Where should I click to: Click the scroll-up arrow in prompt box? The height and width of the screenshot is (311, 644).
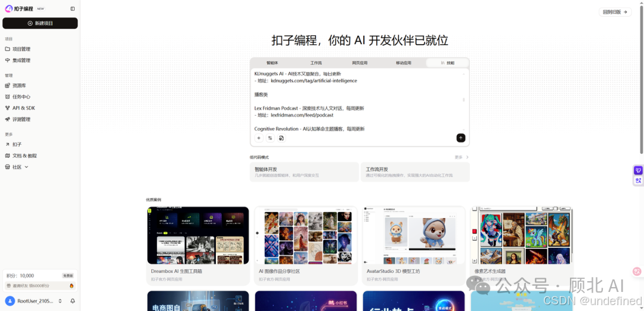click(x=464, y=74)
